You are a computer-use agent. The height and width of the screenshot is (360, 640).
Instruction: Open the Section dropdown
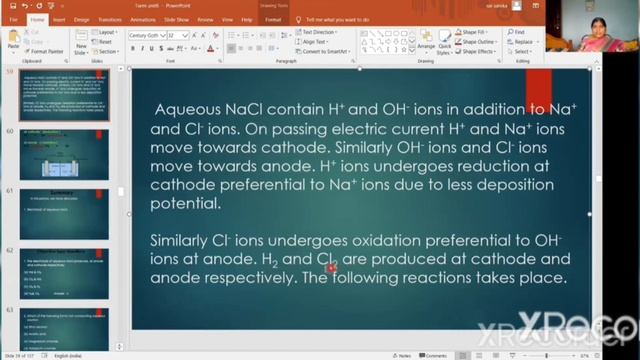click(x=106, y=51)
